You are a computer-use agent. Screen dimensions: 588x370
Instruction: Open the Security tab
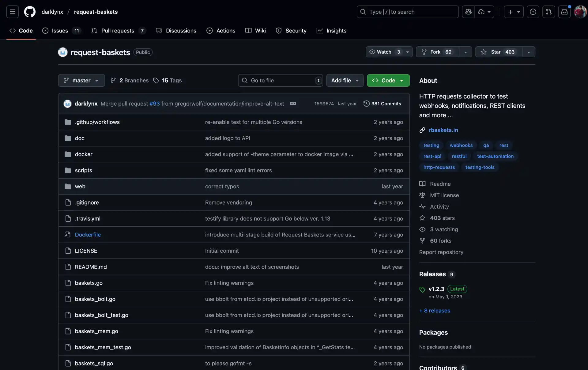click(291, 31)
